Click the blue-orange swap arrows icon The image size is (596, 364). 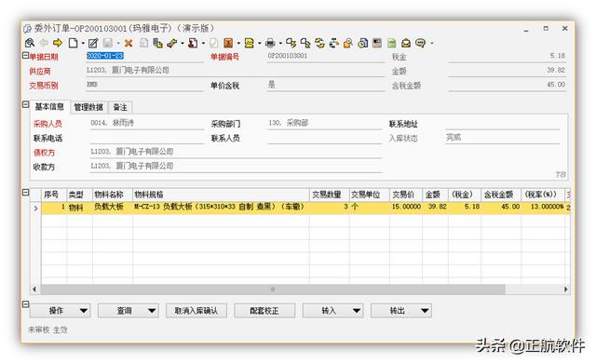click(x=334, y=43)
